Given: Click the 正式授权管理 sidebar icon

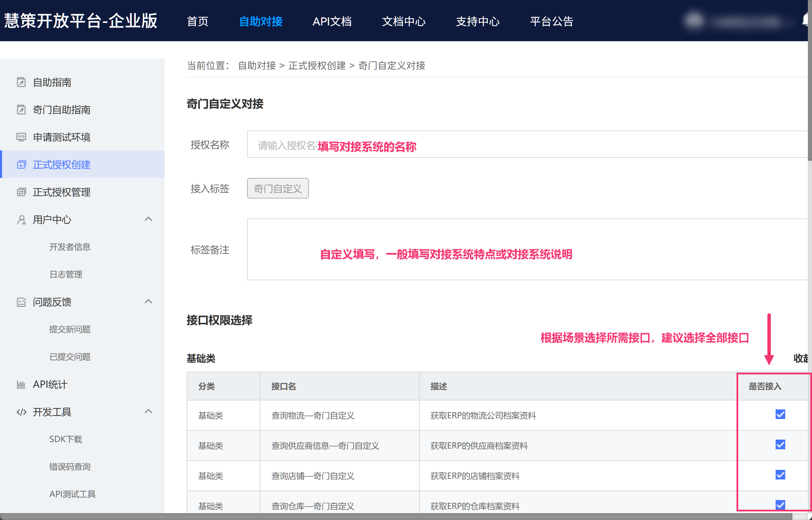Looking at the screenshot, I should [x=21, y=192].
